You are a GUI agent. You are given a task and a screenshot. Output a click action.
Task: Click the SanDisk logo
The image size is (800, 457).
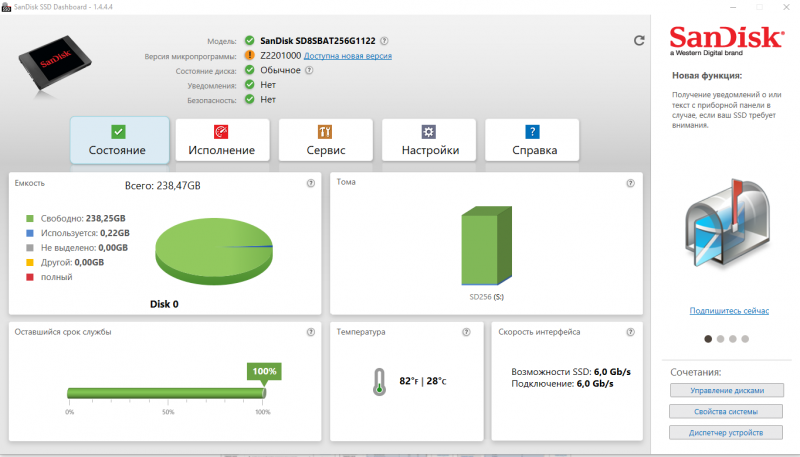[x=726, y=41]
